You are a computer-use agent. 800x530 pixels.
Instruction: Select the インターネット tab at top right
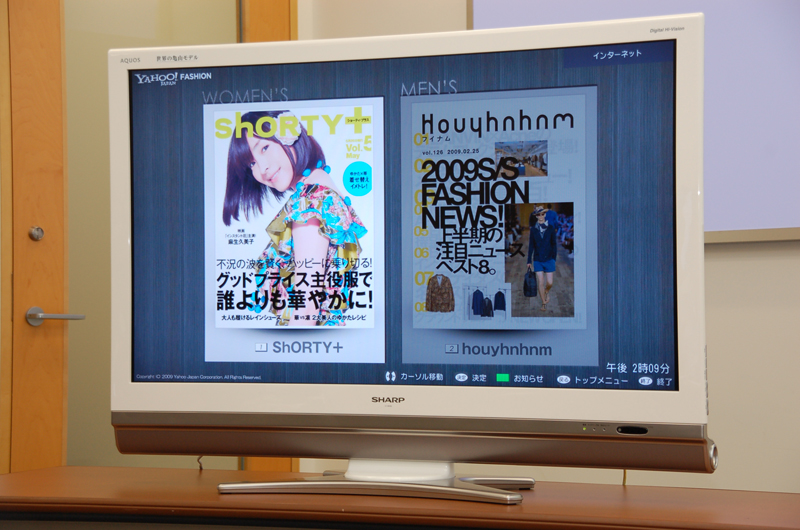point(618,54)
